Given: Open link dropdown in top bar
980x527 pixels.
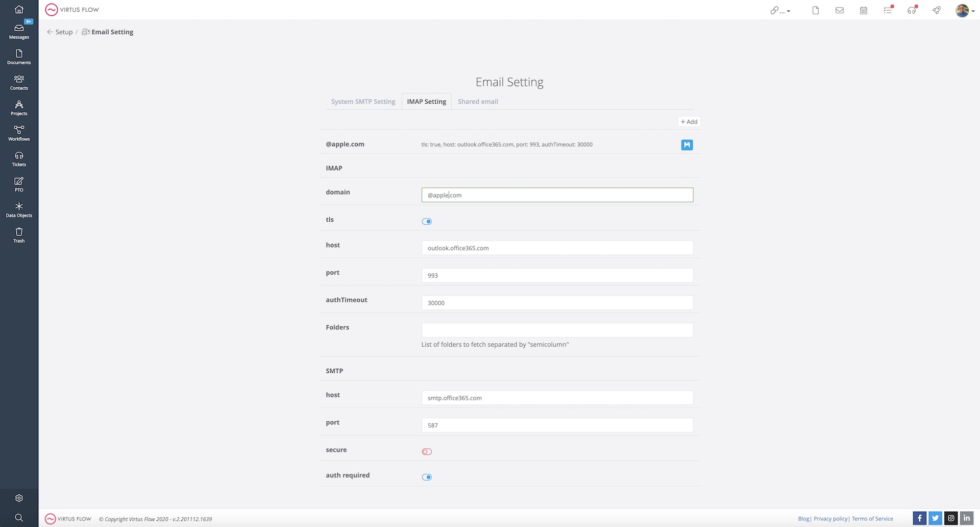Looking at the screenshot, I should click(x=780, y=10).
